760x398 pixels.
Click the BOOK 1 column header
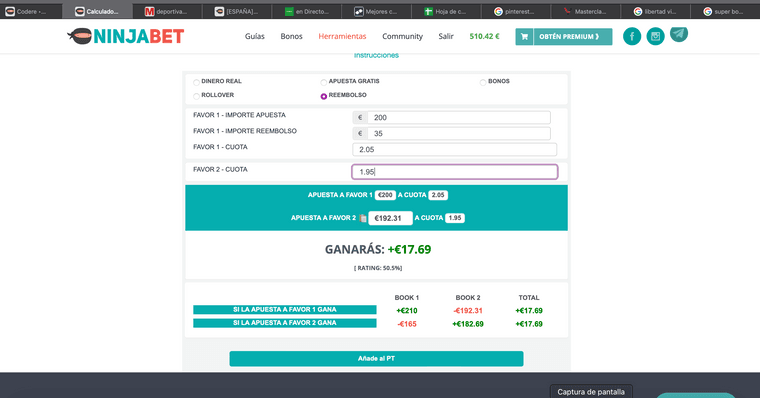[x=407, y=298]
